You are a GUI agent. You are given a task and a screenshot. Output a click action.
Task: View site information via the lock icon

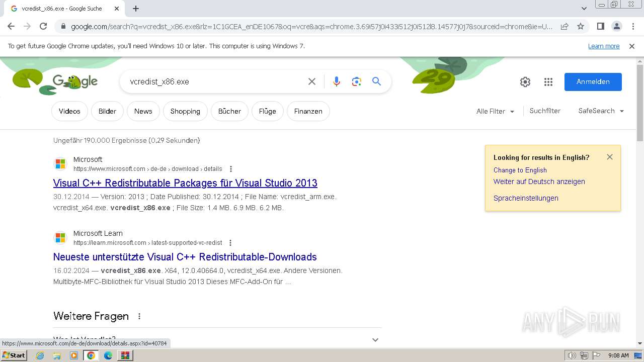[x=63, y=26]
